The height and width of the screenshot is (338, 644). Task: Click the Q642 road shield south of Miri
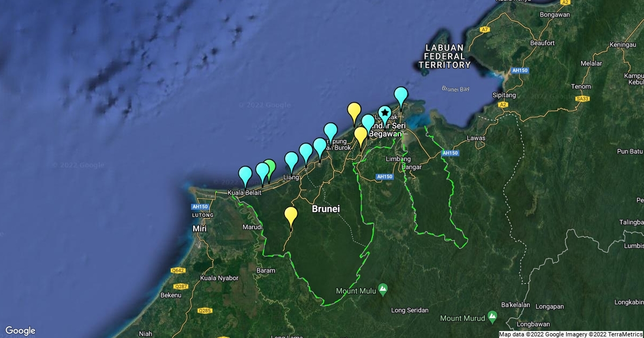pyautogui.click(x=178, y=270)
